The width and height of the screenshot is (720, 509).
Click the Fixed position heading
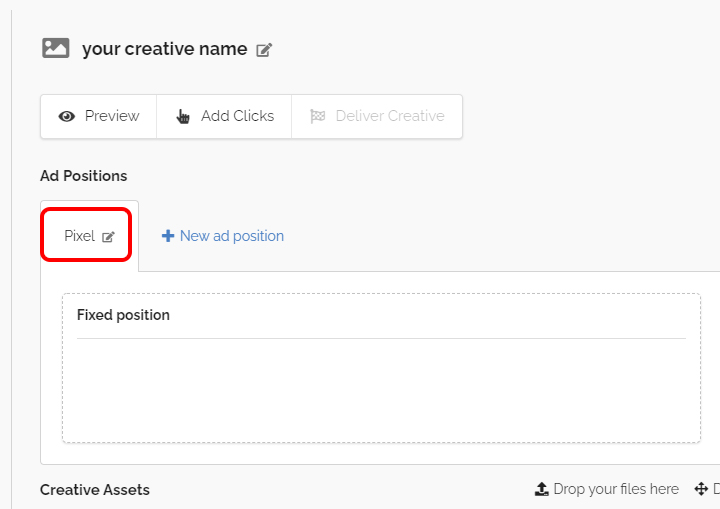[123, 315]
